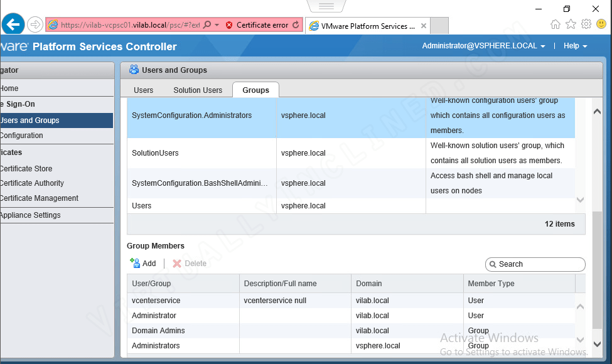
Task: Open the browser home icon
Action: tap(555, 24)
